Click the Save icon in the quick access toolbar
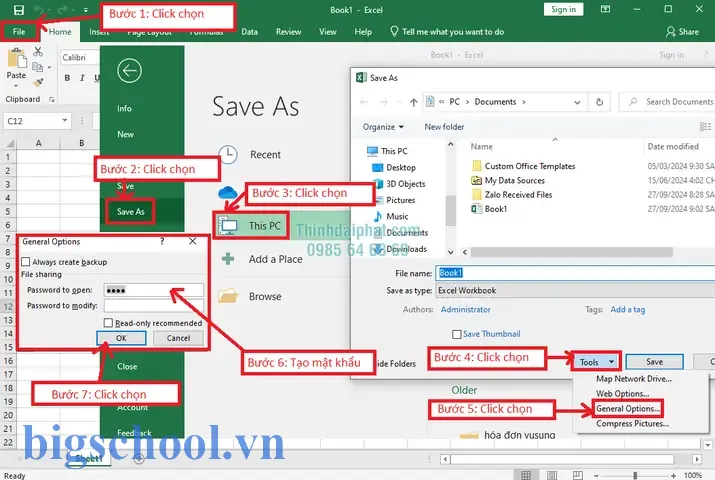Image resolution: width=715 pixels, height=480 pixels. tap(19, 10)
